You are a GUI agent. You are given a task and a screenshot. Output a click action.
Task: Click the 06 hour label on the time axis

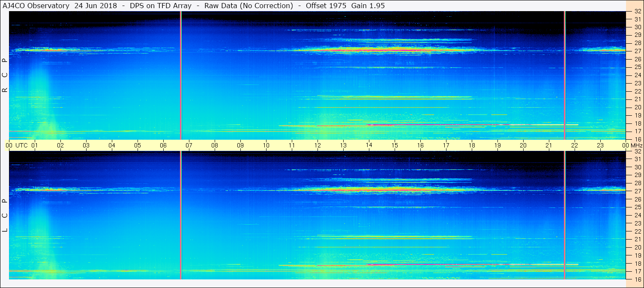point(163,145)
